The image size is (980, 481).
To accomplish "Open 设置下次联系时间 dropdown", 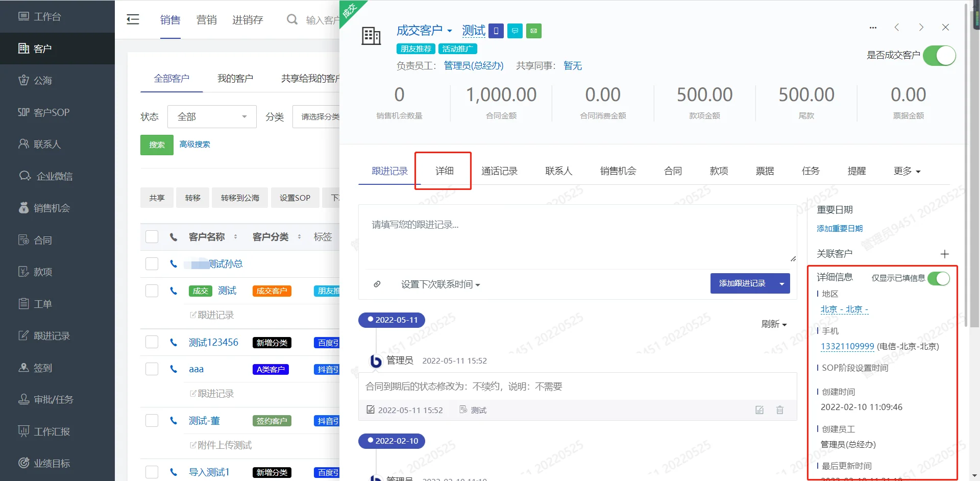I will pos(440,284).
